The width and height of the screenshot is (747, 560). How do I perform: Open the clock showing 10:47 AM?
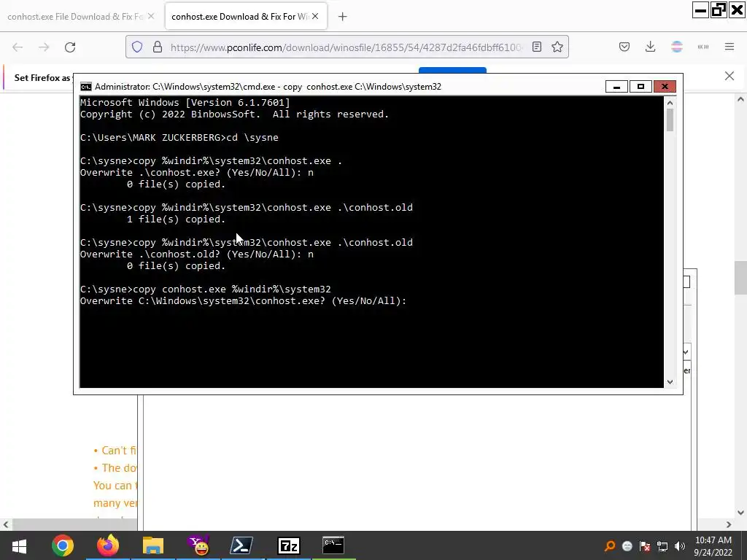713,546
